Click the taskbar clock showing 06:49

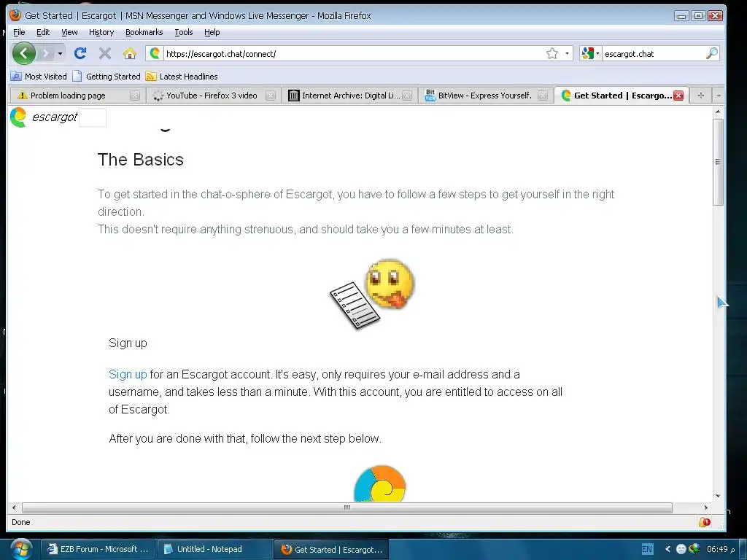point(721,549)
